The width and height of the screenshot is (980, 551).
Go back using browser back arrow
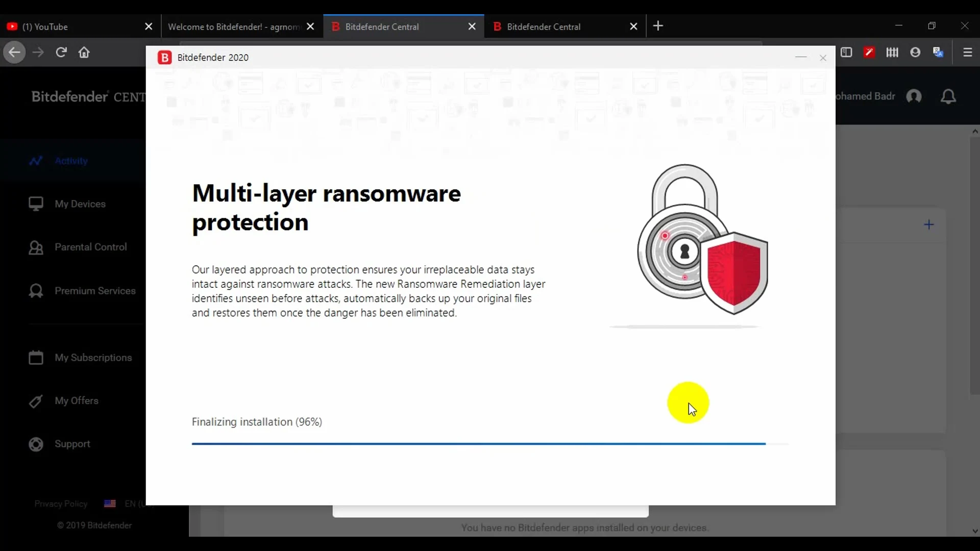point(14,53)
